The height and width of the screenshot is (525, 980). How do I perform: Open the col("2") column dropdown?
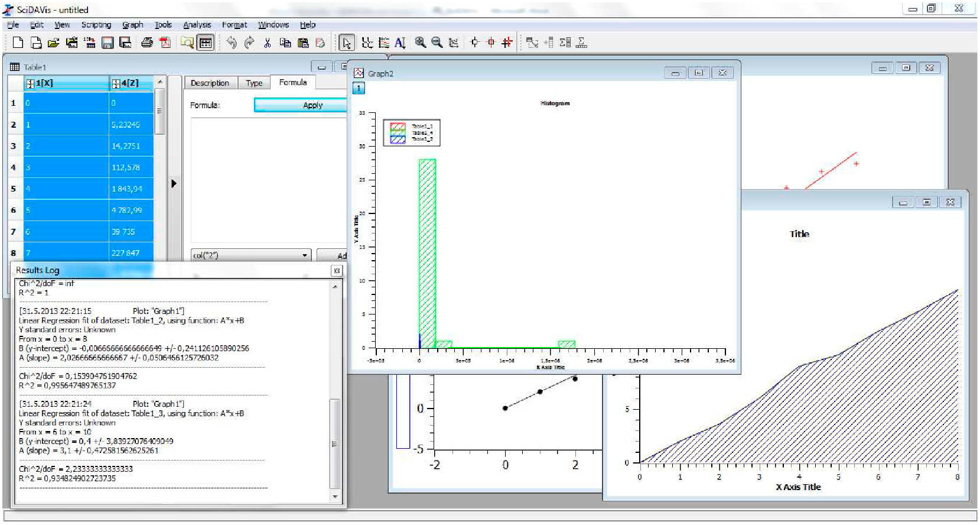[251, 255]
